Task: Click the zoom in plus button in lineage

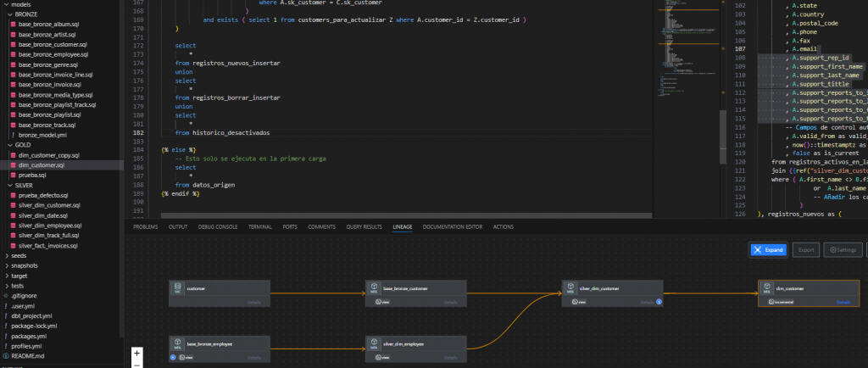Action: tap(137, 352)
